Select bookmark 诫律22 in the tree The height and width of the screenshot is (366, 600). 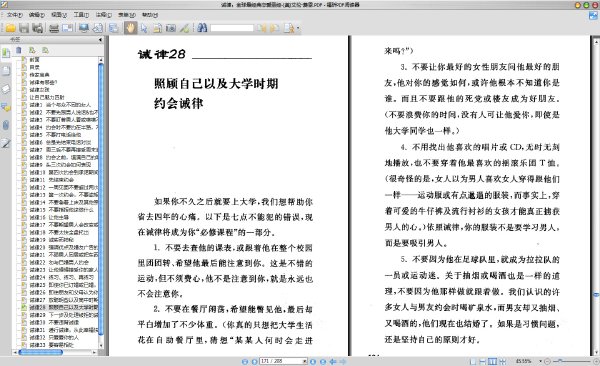coord(59,262)
